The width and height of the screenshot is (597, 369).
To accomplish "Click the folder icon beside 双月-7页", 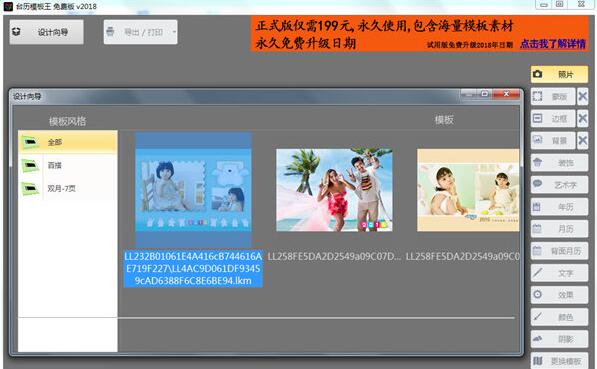I will point(30,188).
